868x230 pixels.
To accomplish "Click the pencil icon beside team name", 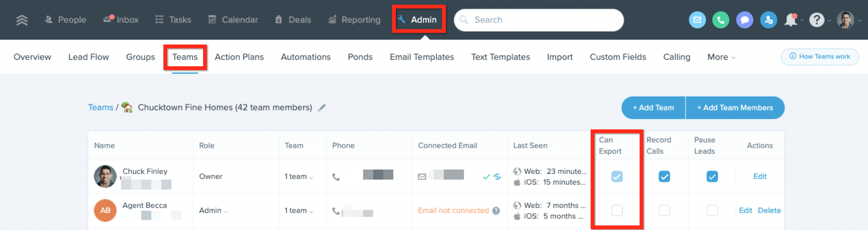I will pyautogui.click(x=322, y=107).
